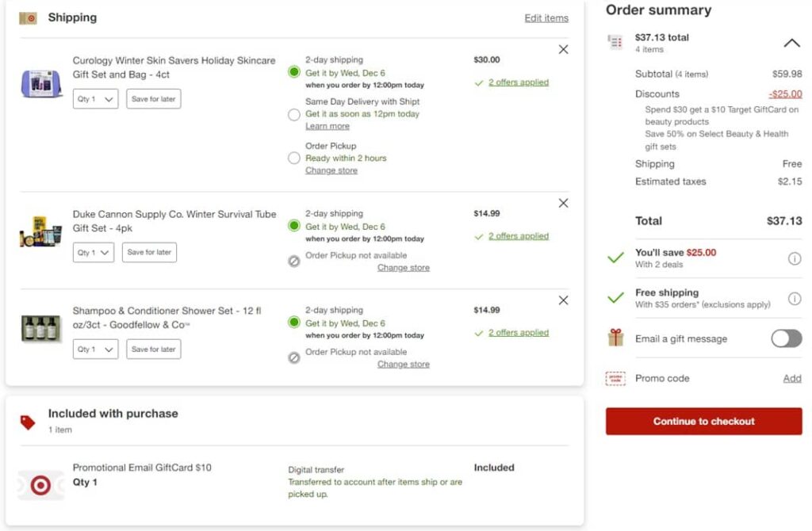Remove the Curology gift set item
The image size is (812, 531).
click(x=563, y=49)
